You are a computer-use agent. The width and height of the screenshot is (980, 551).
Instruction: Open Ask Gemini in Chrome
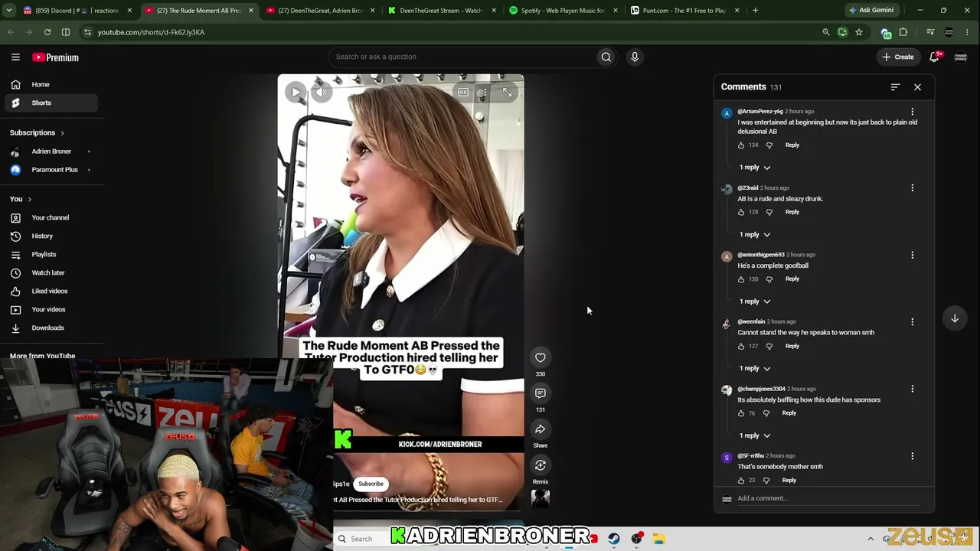[x=871, y=11]
